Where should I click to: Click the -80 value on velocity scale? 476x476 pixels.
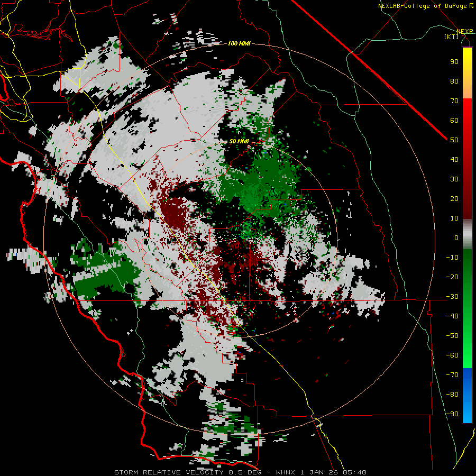452,395
